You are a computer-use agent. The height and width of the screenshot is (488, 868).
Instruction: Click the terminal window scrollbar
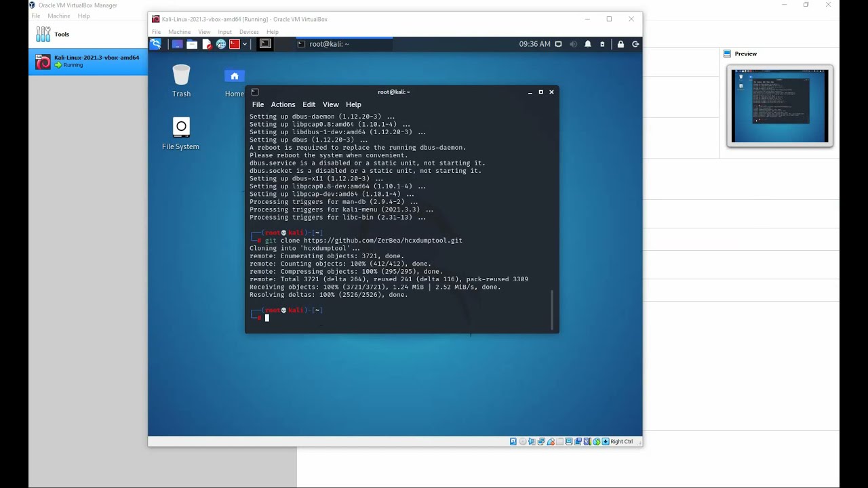[553, 309]
